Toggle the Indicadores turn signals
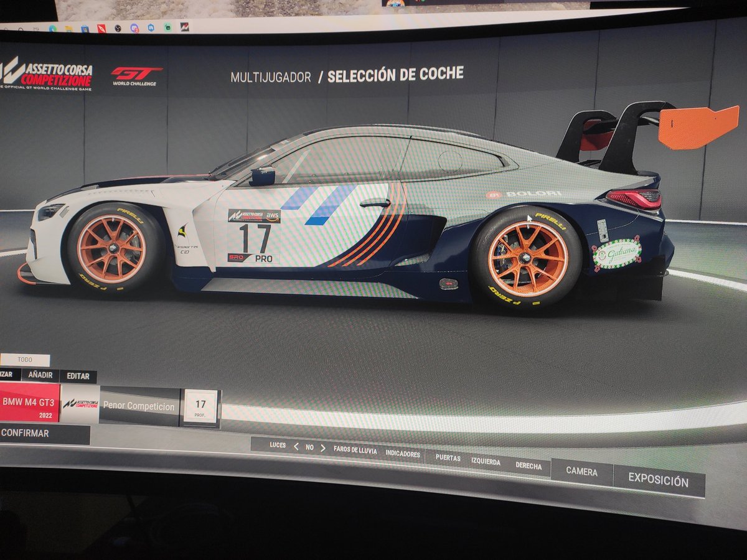This screenshot has height=560, width=747. click(402, 454)
